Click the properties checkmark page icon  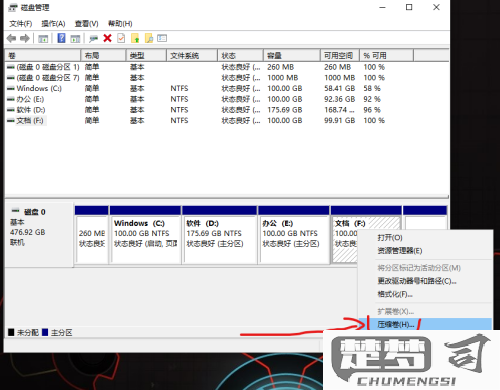pos(121,38)
